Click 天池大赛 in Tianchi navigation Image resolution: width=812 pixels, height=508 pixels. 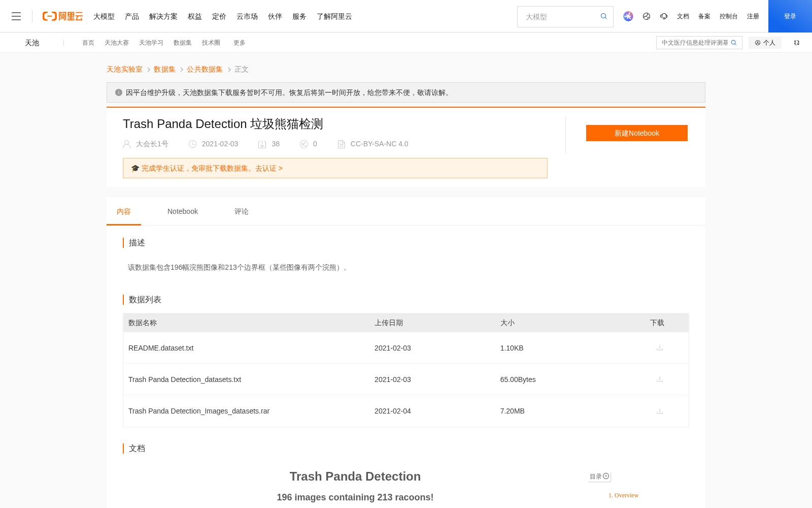pyautogui.click(x=117, y=43)
